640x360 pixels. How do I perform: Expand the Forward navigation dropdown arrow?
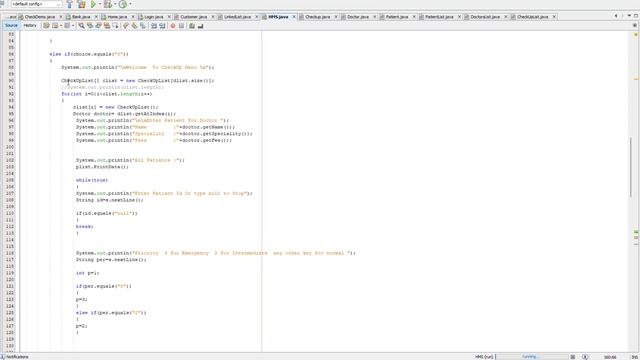click(x=73, y=26)
